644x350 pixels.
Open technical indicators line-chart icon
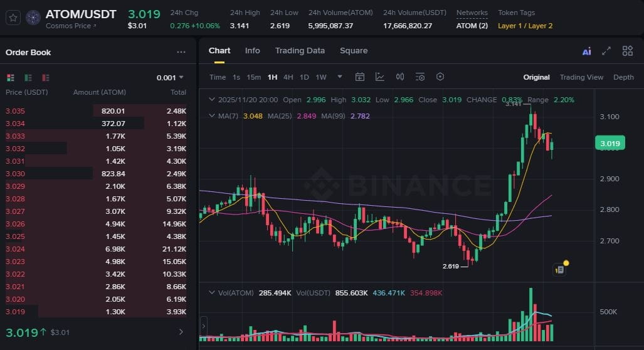[x=380, y=77]
